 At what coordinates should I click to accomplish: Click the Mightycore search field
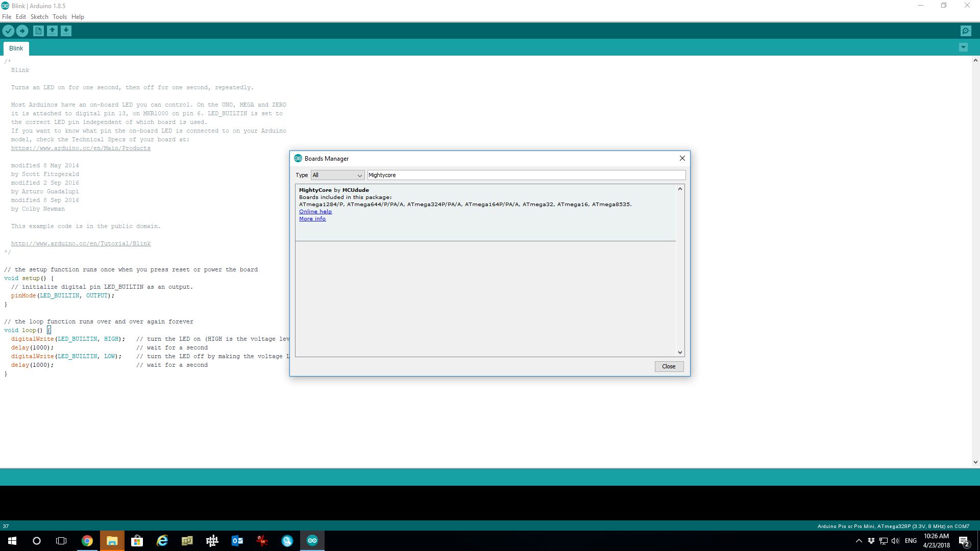coord(526,175)
